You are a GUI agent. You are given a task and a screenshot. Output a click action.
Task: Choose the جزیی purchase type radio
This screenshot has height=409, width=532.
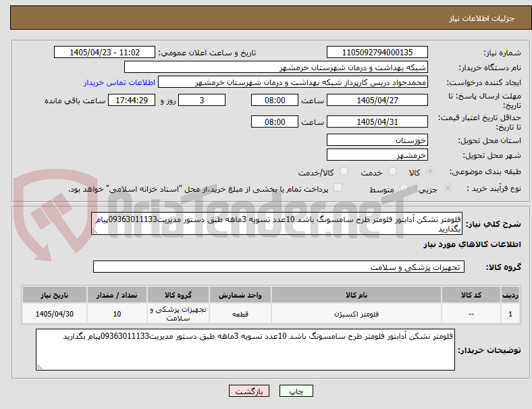coord(448,188)
